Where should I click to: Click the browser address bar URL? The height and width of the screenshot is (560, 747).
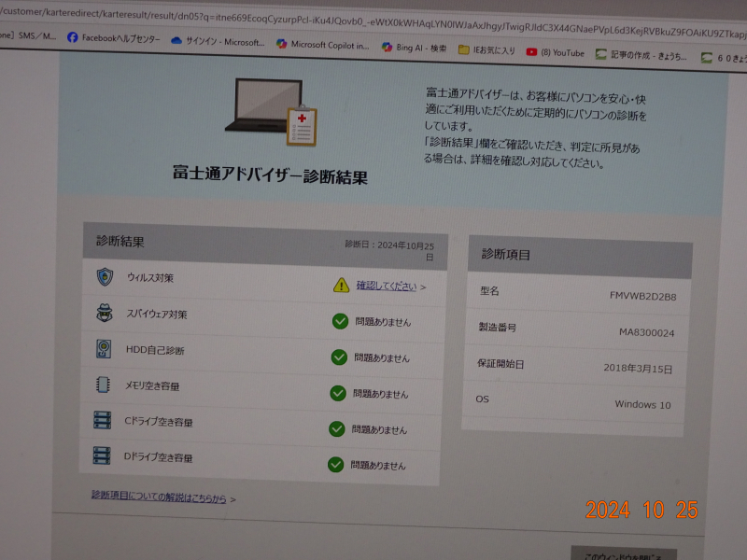click(373, 22)
